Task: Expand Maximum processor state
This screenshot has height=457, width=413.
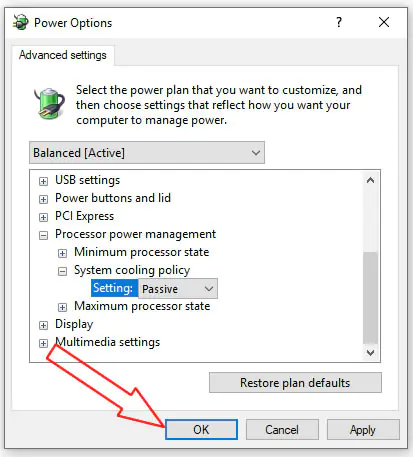Action: click(x=62, y=307)
